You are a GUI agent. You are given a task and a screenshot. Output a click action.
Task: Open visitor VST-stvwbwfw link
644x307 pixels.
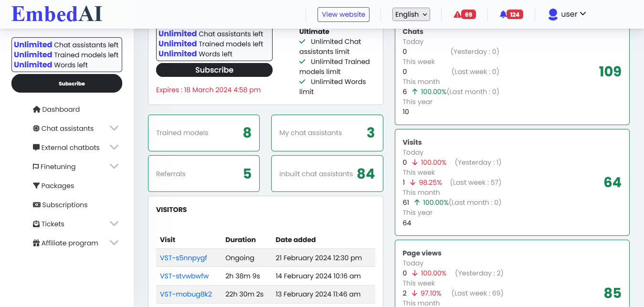[x=184, y=276]
